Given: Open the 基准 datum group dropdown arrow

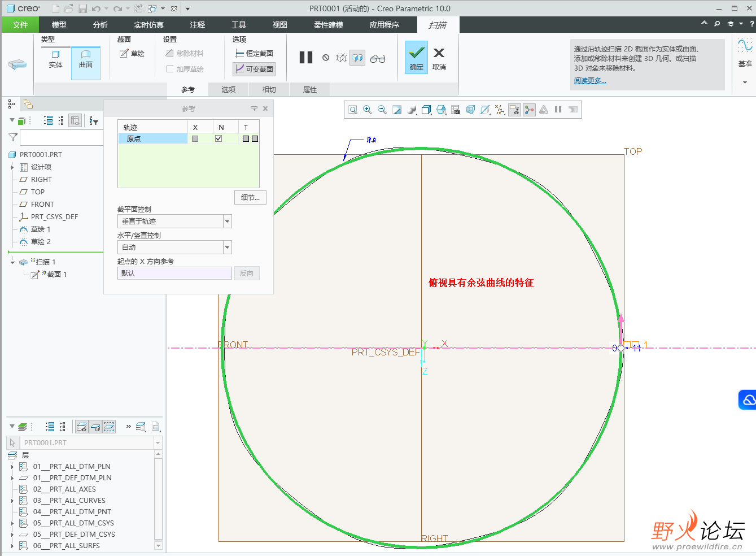Looking at the screenshot, I should 745,82.
